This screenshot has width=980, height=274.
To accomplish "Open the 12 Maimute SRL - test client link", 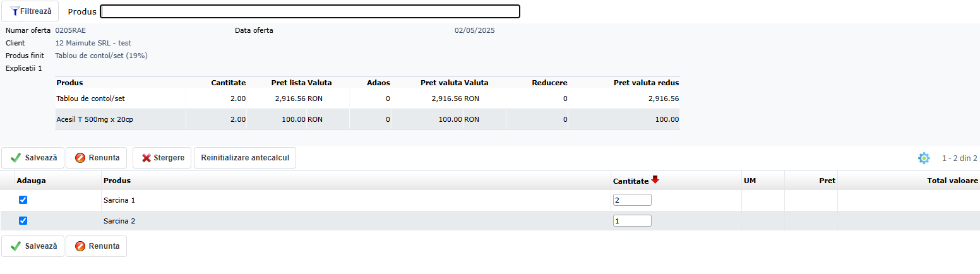I will point(93,43).
